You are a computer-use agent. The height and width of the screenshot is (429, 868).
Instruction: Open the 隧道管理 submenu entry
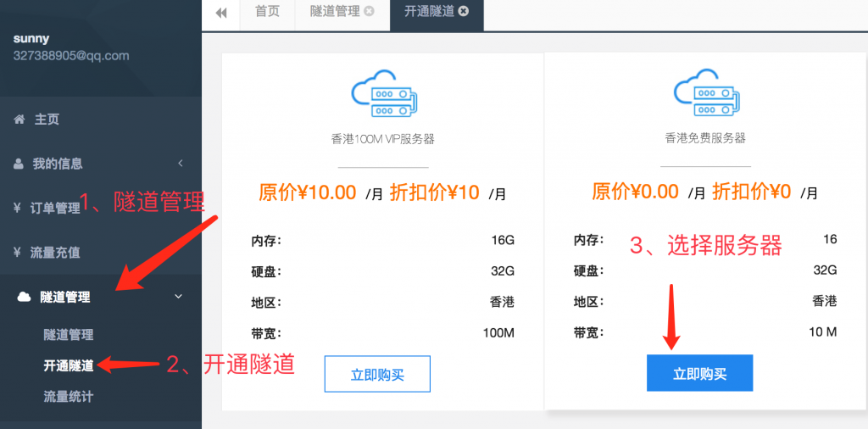tap(69, 334)
